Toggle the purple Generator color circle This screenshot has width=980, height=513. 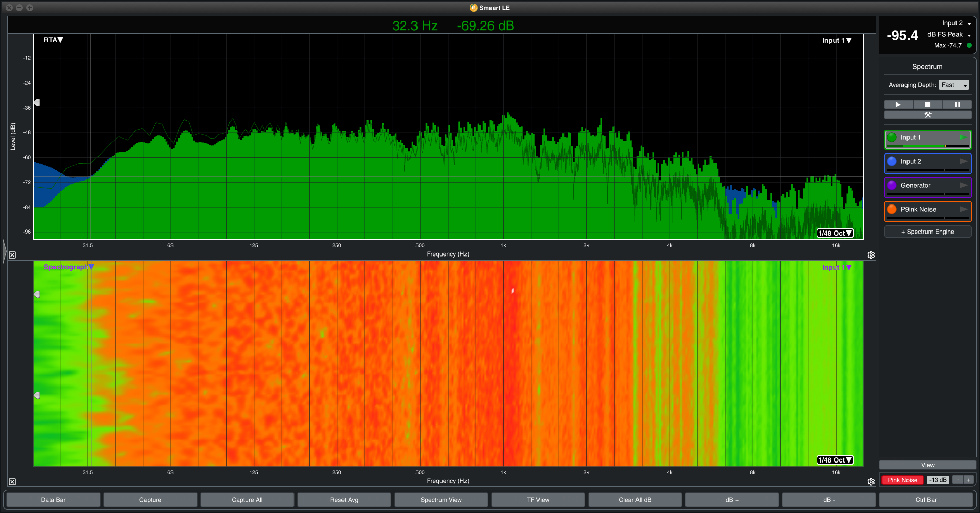pyautogui.click(x=892, y=185)
